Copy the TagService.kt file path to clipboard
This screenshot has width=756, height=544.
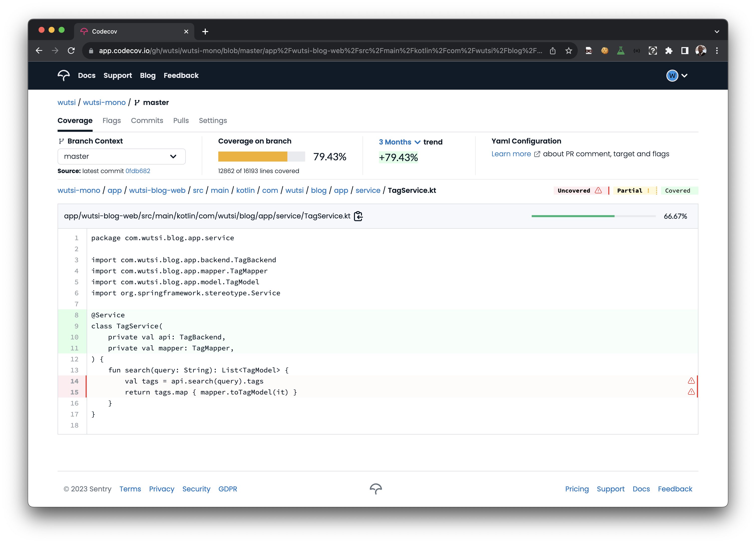click(358, 216)
